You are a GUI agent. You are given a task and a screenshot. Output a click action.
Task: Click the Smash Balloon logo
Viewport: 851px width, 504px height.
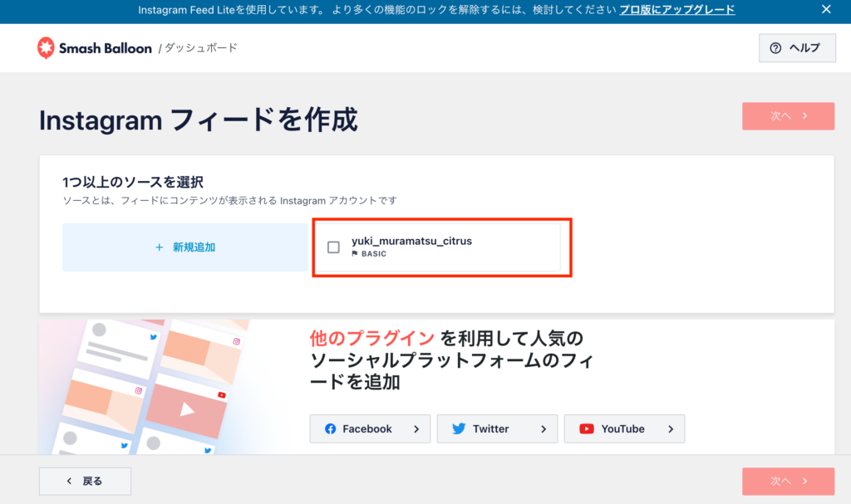pyautogui.click(x=95, y=47)
